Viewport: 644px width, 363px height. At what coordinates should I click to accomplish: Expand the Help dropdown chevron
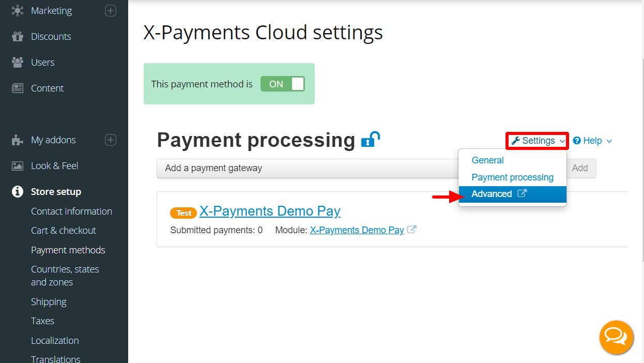point(609,141)
